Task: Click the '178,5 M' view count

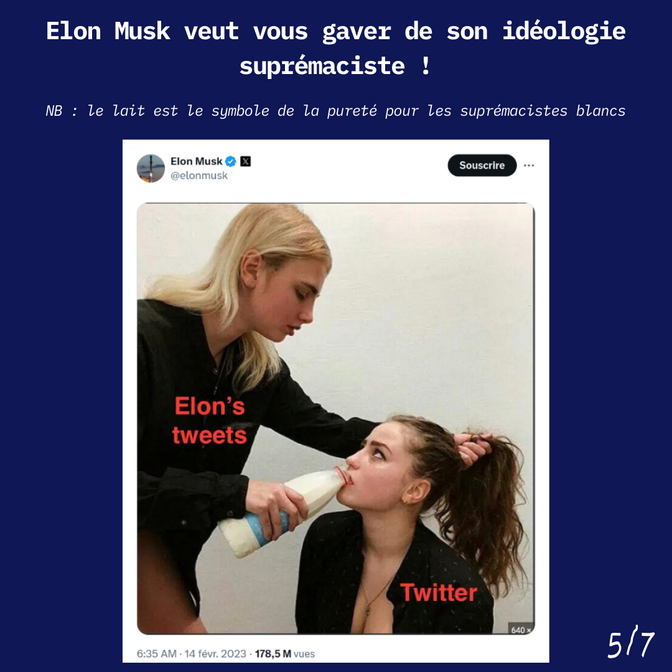Action: click(273, 654)
